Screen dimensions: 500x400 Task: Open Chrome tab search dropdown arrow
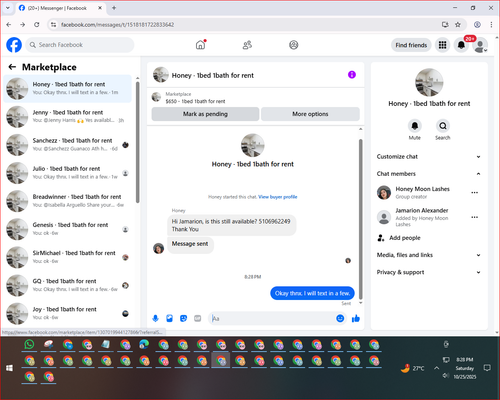pos(8,8)
